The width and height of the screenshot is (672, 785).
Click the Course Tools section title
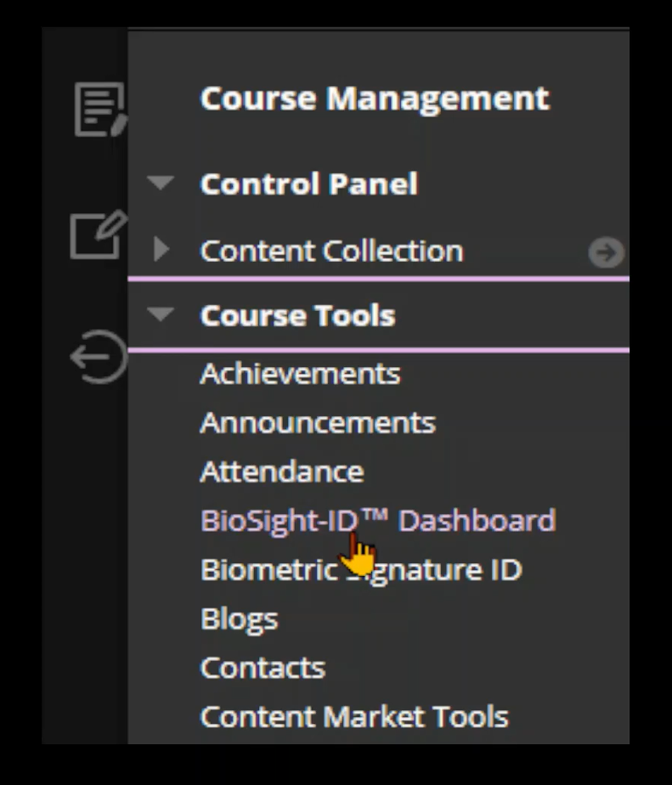click(298, 315)
